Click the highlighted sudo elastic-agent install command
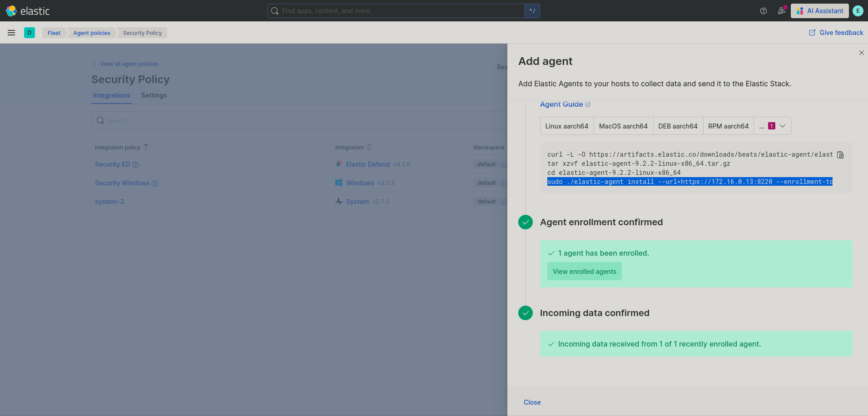Screen dimensions: 868x416 pos(689,182)
